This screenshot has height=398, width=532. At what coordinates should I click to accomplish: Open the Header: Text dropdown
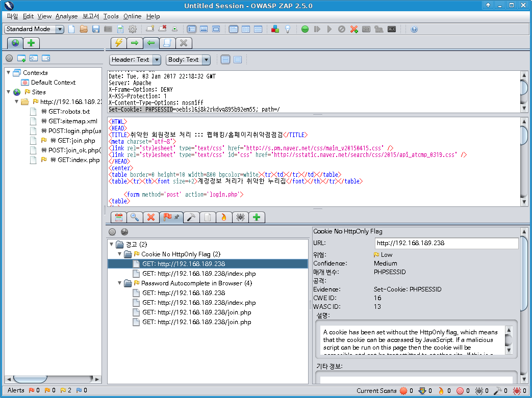(x=135, y=60)
